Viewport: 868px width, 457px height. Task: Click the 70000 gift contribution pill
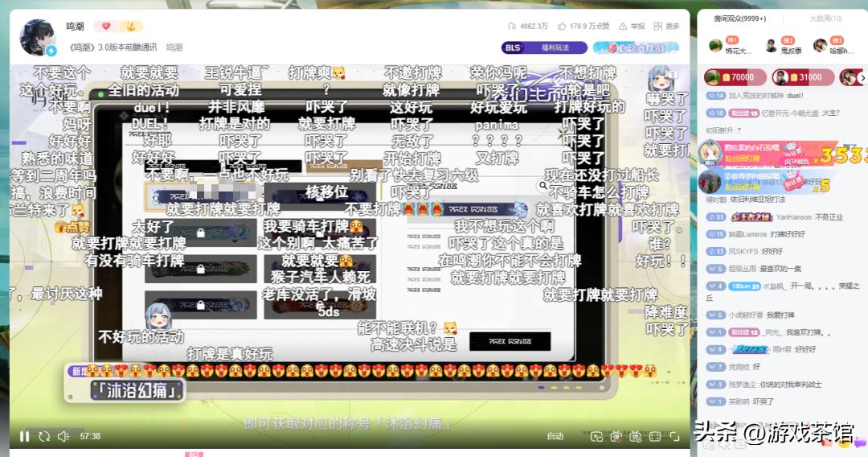[735, 77]
